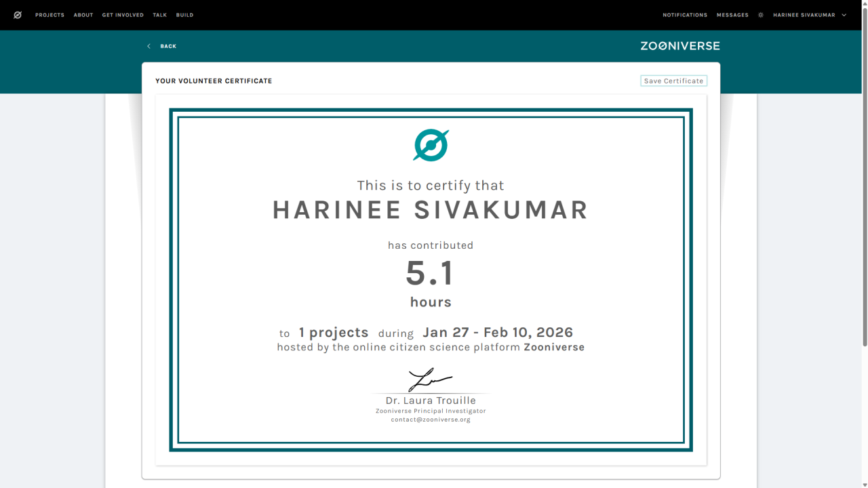Click "Your Volunteer Certificate" heading
This screenshot has width=868, height=488.
(x=214, y=81)
